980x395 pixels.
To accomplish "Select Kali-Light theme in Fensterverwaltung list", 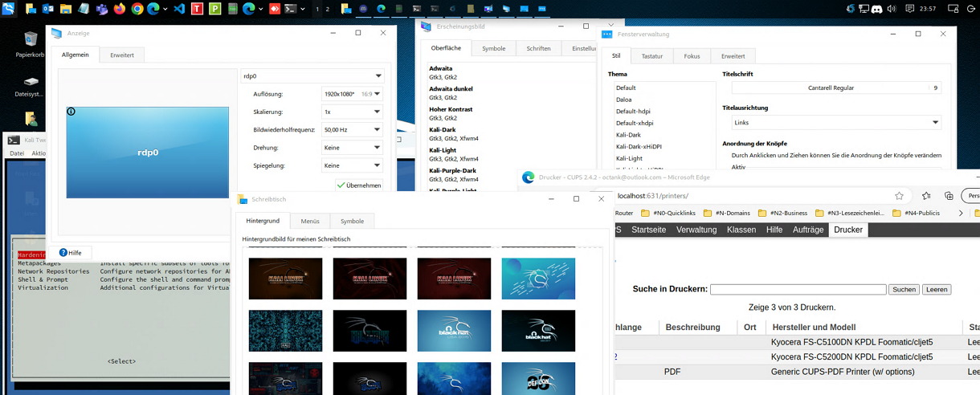I will click(630, 158).
